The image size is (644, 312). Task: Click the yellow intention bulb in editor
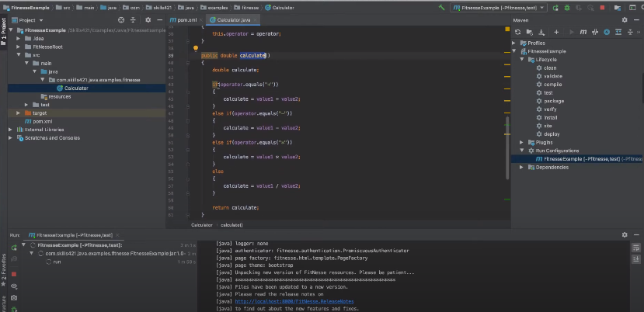pos(196,48)
